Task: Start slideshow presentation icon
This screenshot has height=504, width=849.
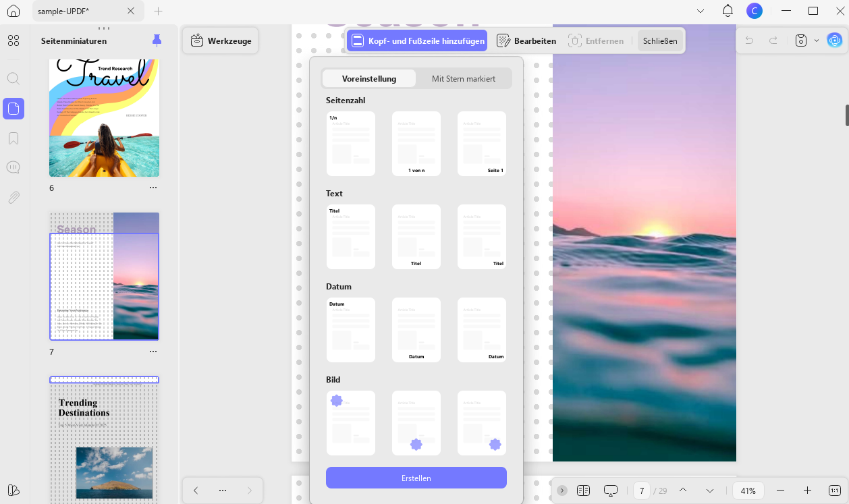Action: pyautogui.click(x=611, y=491)
